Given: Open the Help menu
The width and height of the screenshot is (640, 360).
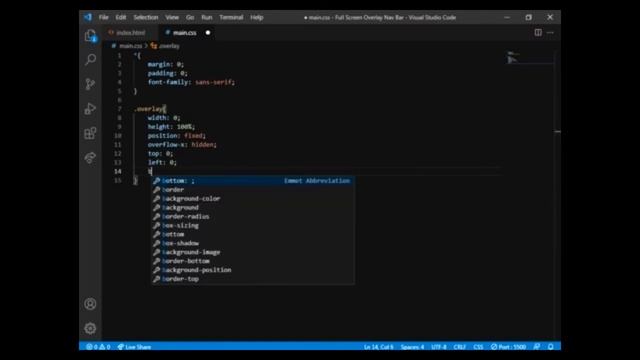Looking at the screenshot, I should click(x=257, y=18).
